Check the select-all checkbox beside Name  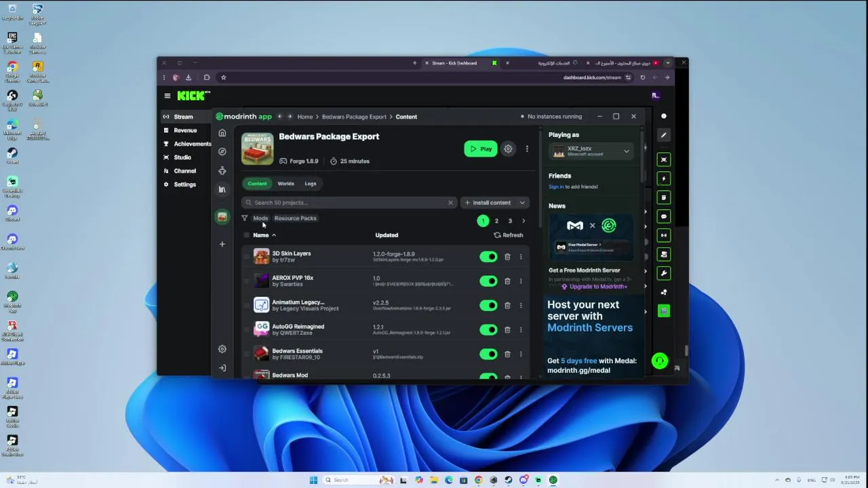[246, 235]
